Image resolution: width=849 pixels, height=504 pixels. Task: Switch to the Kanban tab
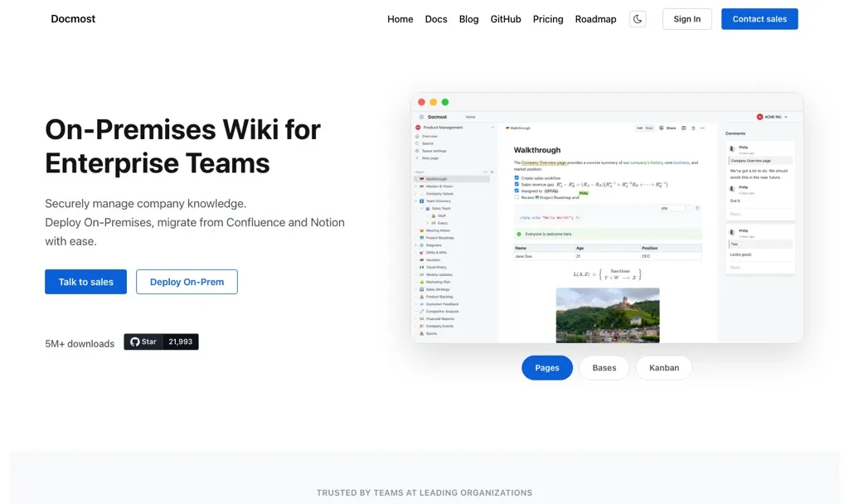click(x=664, y=367)
